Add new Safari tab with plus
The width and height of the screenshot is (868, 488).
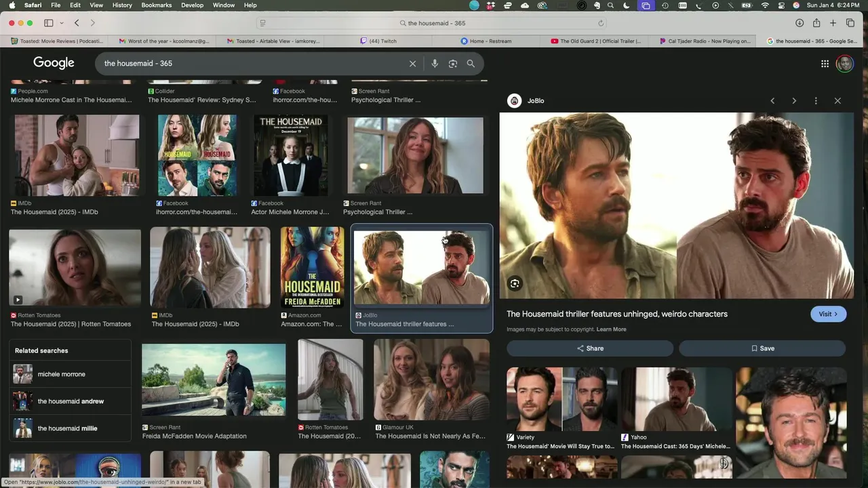(x=833, y=23)
